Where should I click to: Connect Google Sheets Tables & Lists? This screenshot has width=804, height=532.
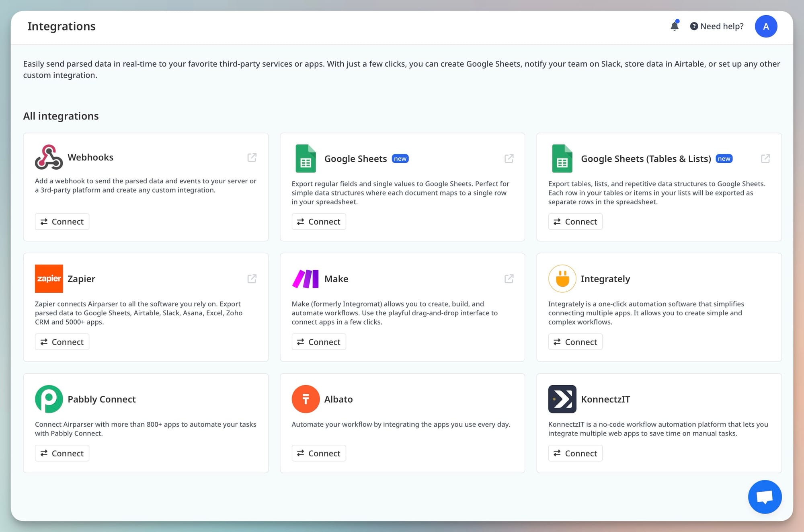click(x=575, y=222)
